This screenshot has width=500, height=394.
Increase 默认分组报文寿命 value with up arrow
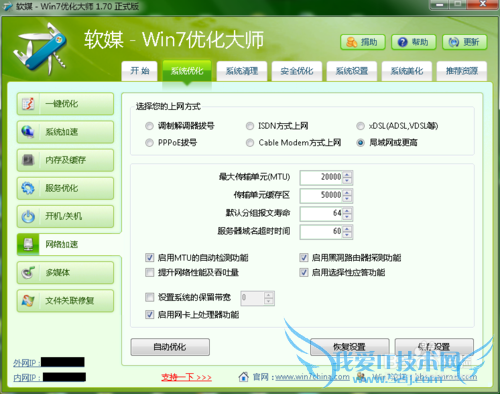pos(347,211)
